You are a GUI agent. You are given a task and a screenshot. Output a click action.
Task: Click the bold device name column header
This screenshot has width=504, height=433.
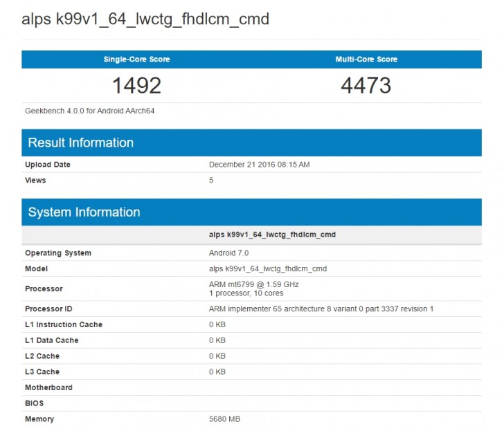(x=272, y=234)
